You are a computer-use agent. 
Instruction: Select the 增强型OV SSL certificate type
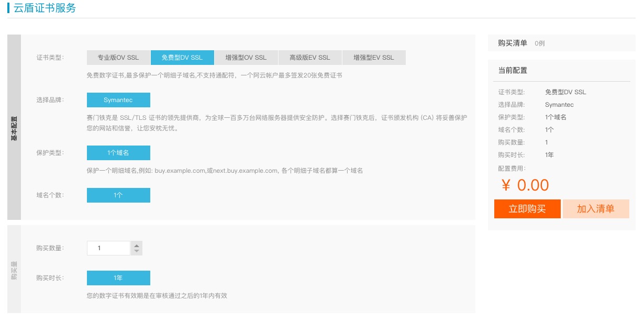pos(246,58)
